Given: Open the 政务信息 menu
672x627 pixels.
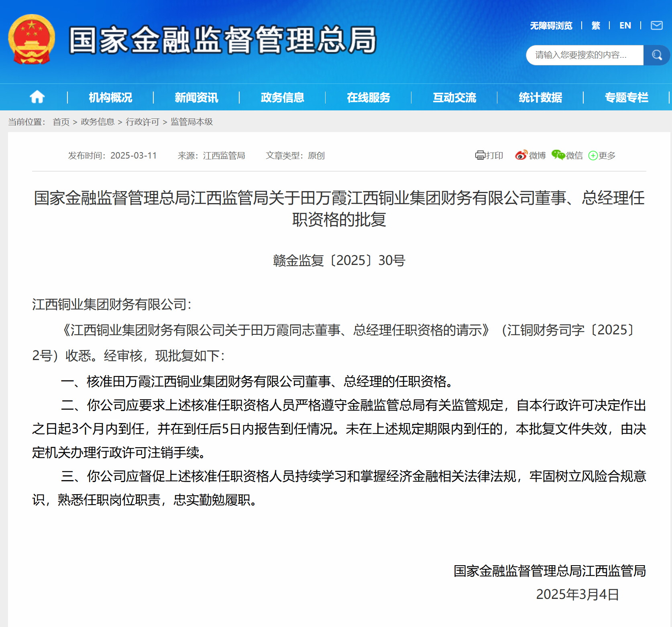Looking at the screenshot, I should pos(282,98).
